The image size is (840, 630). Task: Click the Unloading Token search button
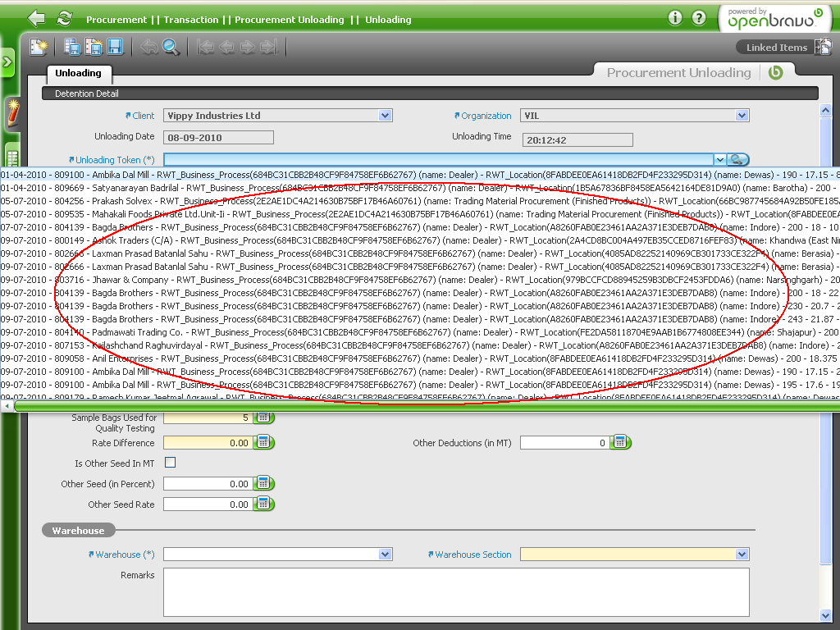point(739,160)
